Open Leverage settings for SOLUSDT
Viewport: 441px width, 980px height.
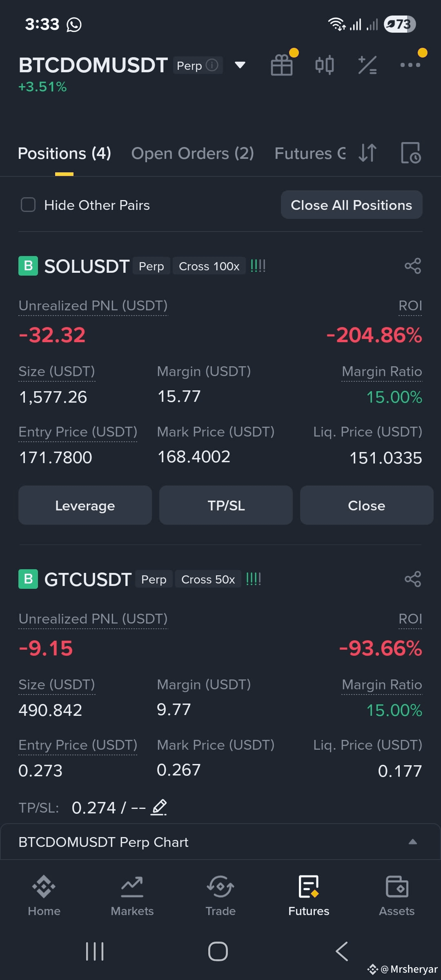coord(85,505)
